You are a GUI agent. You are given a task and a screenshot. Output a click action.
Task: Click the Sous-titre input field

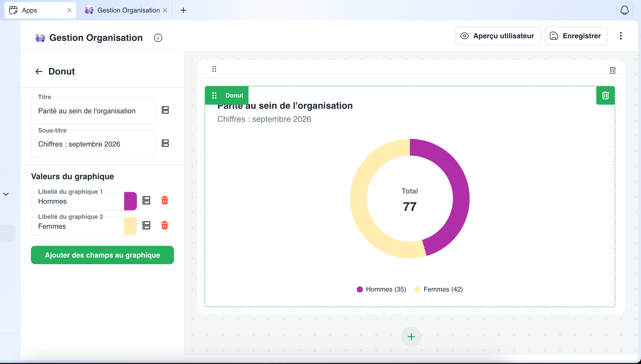[94, 144]
